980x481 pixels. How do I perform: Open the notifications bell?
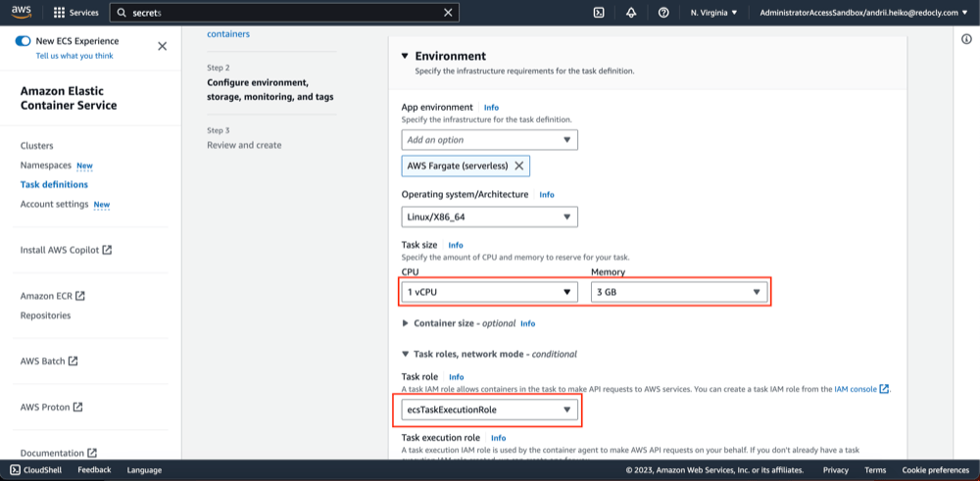(x=631, y=13)
